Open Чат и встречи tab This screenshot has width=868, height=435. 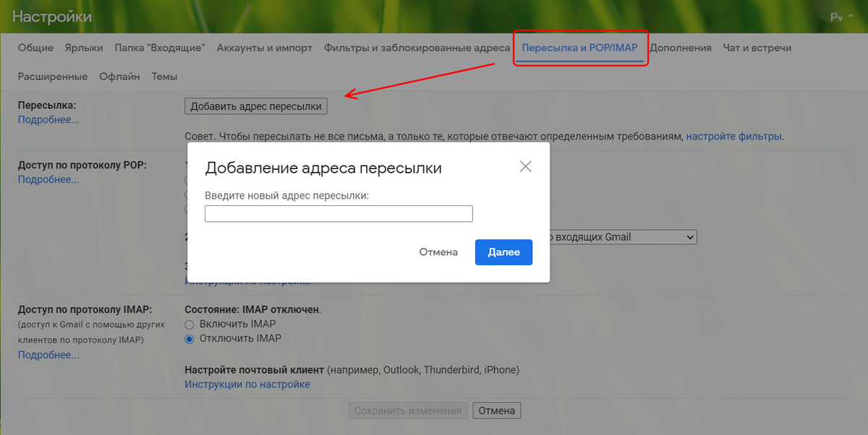pyautogui.click(x=757, y=48)
